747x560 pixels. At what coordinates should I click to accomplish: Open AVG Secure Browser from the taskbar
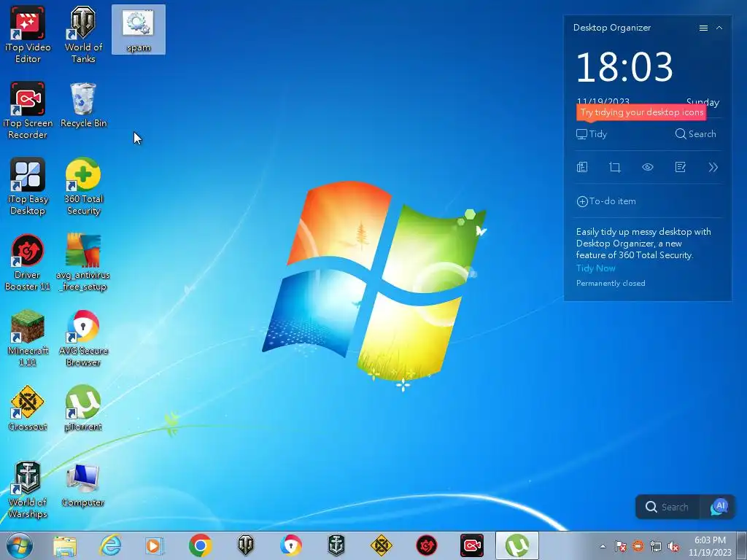tap(290, 545)
